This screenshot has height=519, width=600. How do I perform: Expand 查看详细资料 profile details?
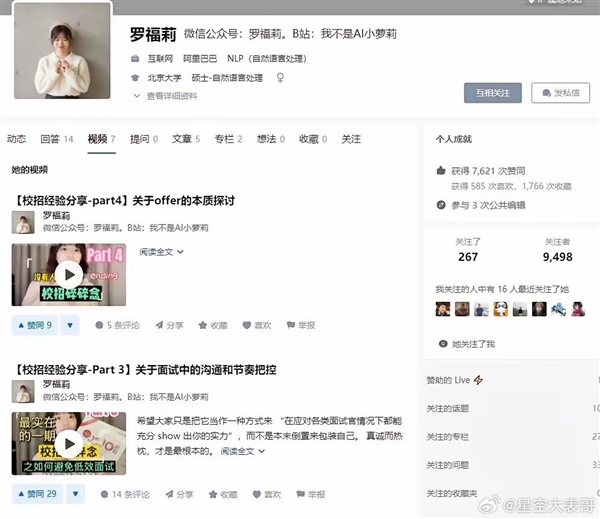(x=166, y=96)
